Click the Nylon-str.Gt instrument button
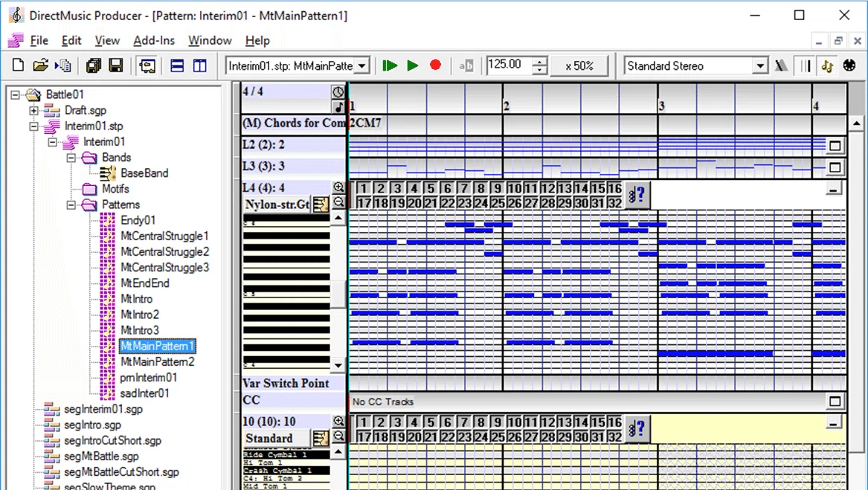The width and height of the screenshot is (868, 490). (277, 204)
